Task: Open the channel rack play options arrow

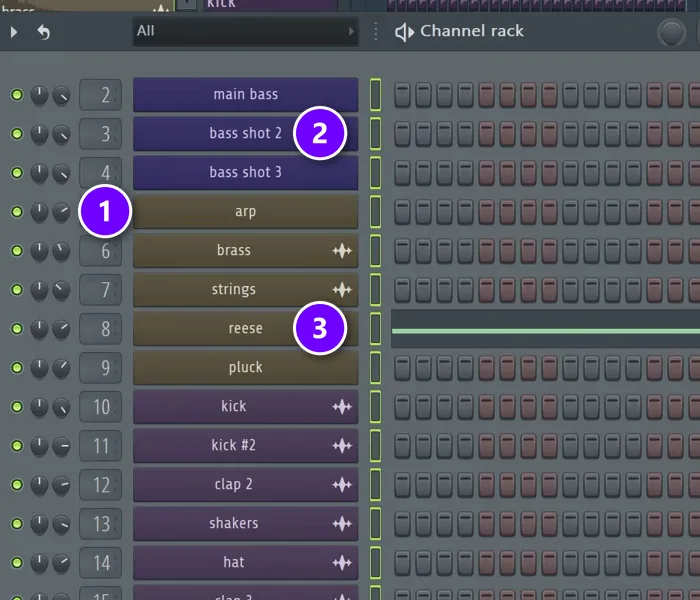Action: [x=14, y=32]
